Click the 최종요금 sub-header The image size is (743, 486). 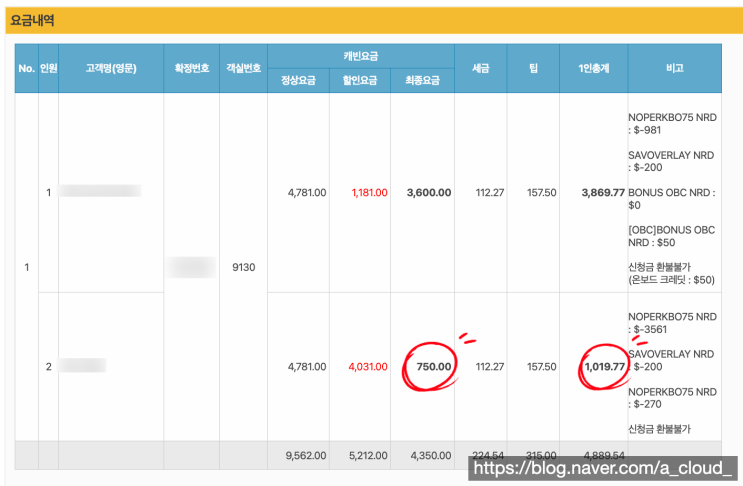422,80
